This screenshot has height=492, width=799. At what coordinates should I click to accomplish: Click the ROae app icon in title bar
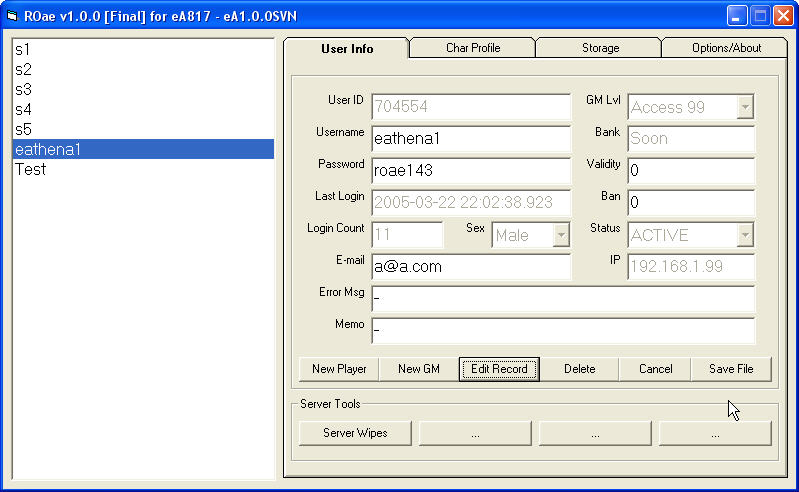click(x=13, y=16)
